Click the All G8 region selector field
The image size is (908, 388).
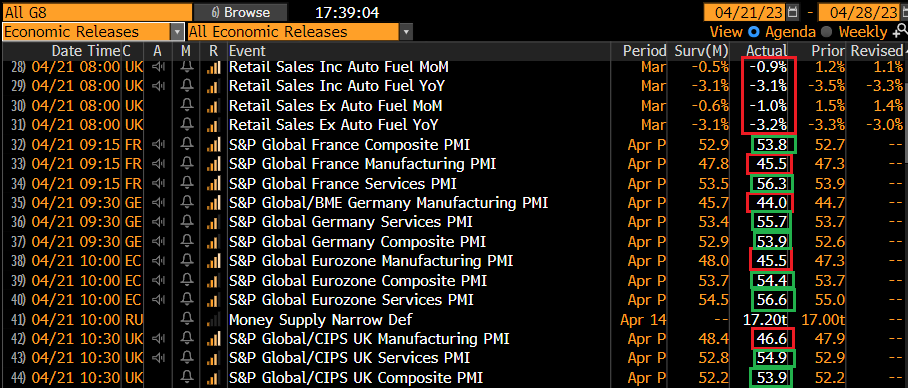tap(97, 12)
